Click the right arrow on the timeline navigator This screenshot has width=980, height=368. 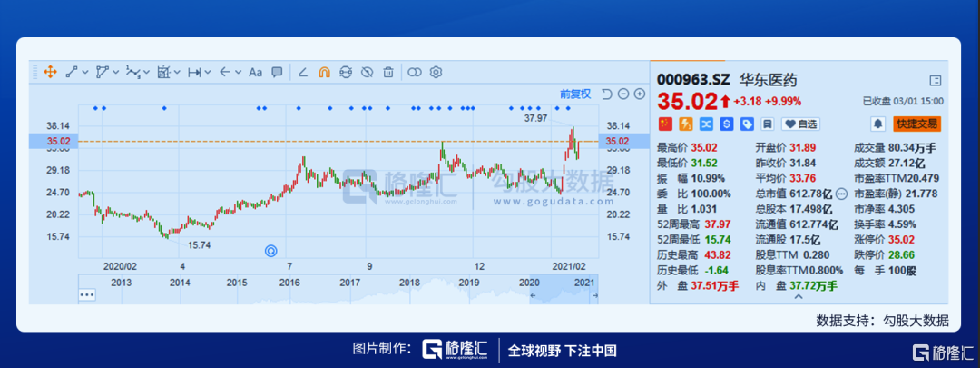[595, 294]
